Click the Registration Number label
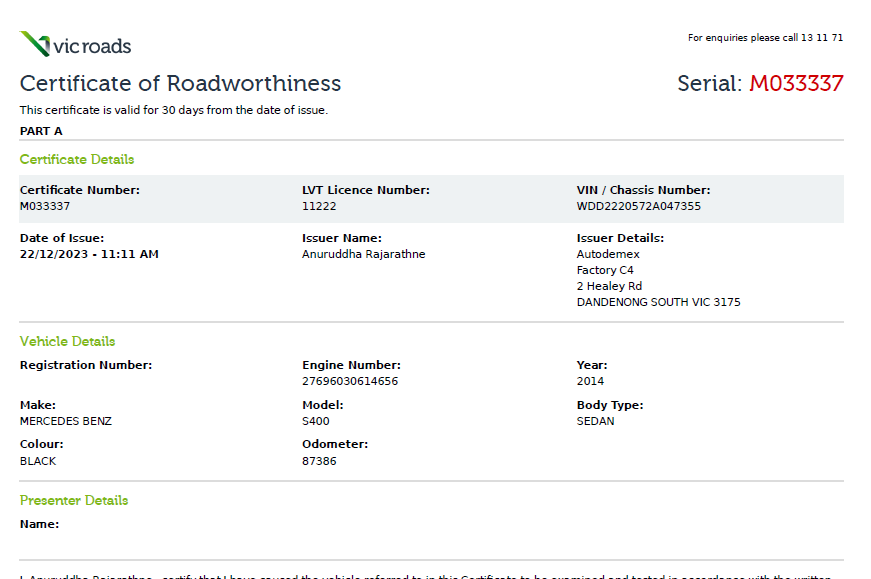This screenshot has width=871, height=579. tap(86, 365)
